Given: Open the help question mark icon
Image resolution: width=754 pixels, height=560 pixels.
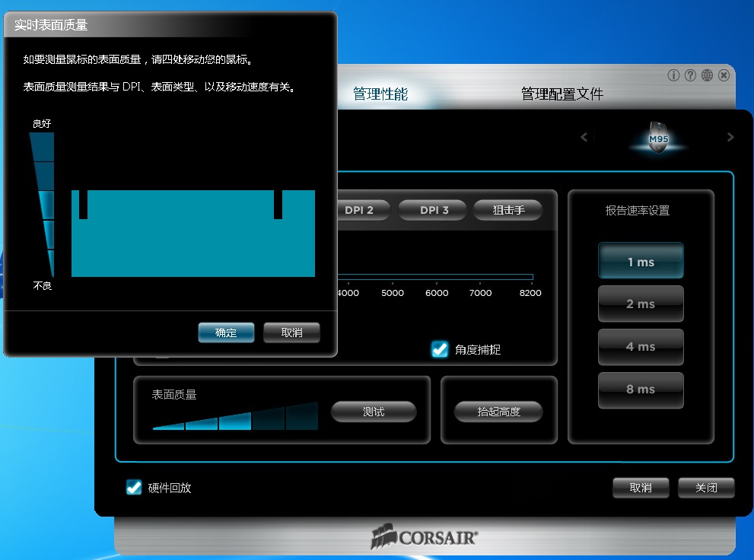Looking at the screenshot, I should [x=691, y=75].
